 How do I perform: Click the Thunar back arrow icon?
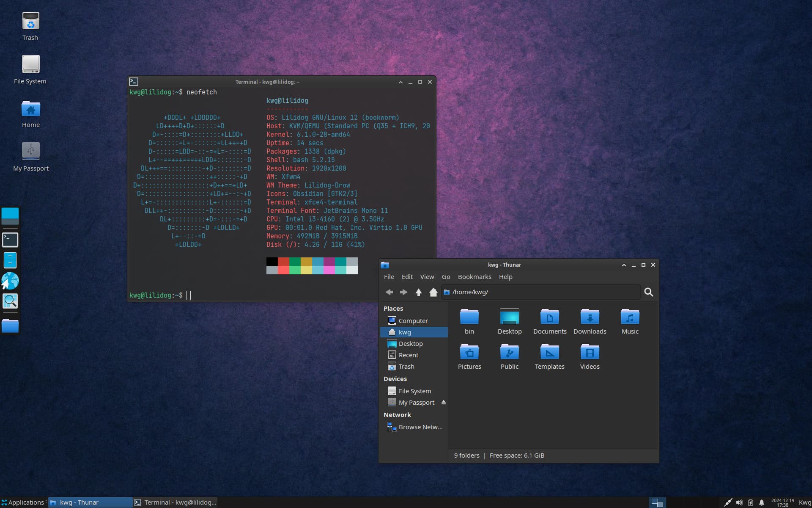coord(389,292)
